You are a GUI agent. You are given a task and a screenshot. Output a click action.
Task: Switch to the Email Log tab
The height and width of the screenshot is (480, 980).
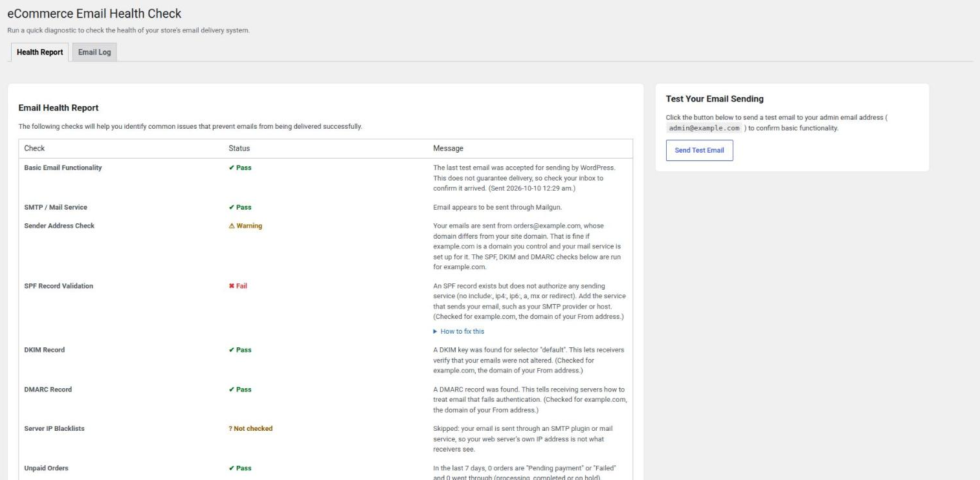pos(95,52)
